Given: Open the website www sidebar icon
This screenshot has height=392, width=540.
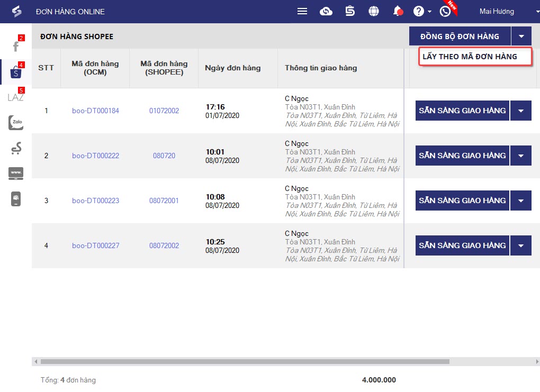Looking at the screenshot, I should (16, 173).
